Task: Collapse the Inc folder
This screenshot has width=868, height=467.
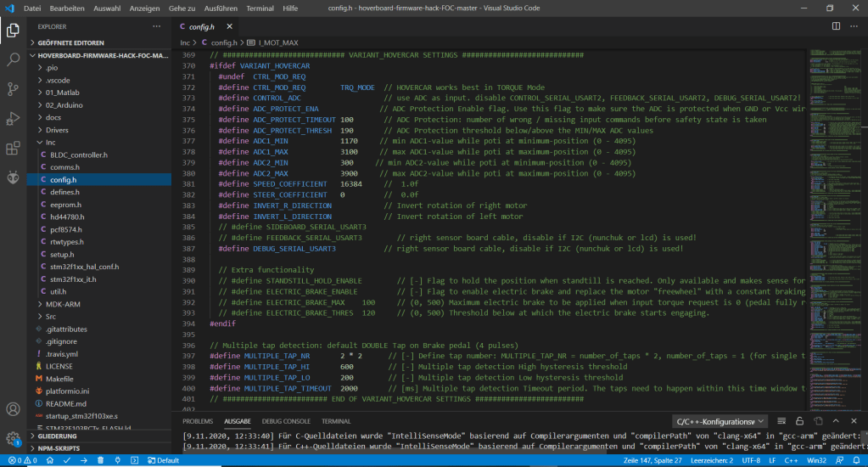Action: click(x=51, y=143)
